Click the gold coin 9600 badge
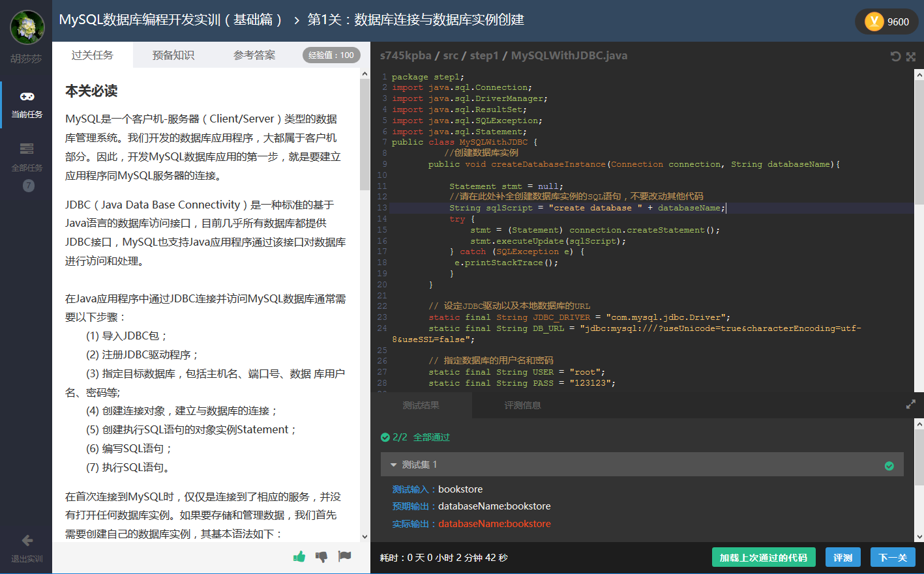Screen dimensions: 924x574 point(886,22)
